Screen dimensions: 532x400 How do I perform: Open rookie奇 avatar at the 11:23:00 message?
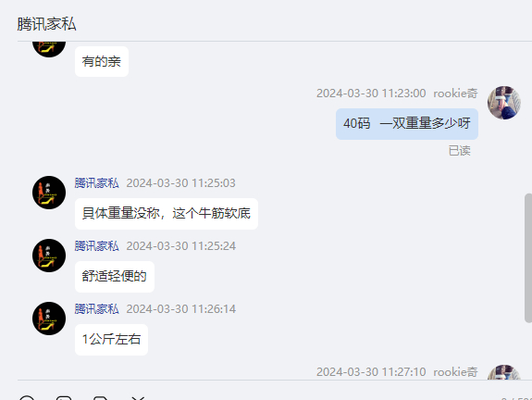[504, 103]
